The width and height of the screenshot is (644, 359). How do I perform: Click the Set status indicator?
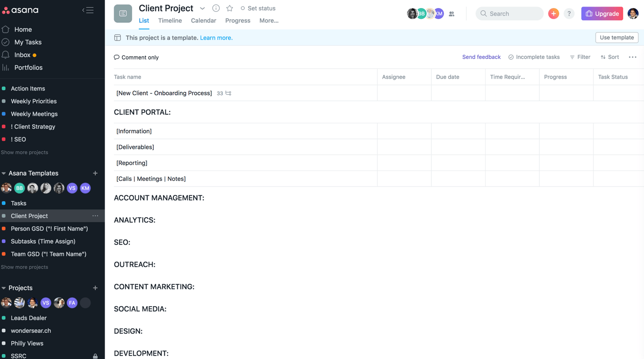click(258, 8)
